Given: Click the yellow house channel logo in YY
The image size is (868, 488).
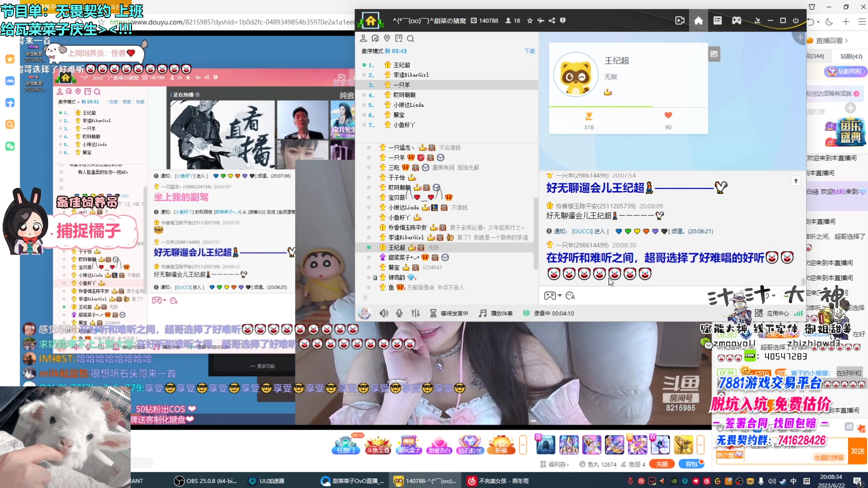Looking at the screenshot, I should (x=371, y=20).
